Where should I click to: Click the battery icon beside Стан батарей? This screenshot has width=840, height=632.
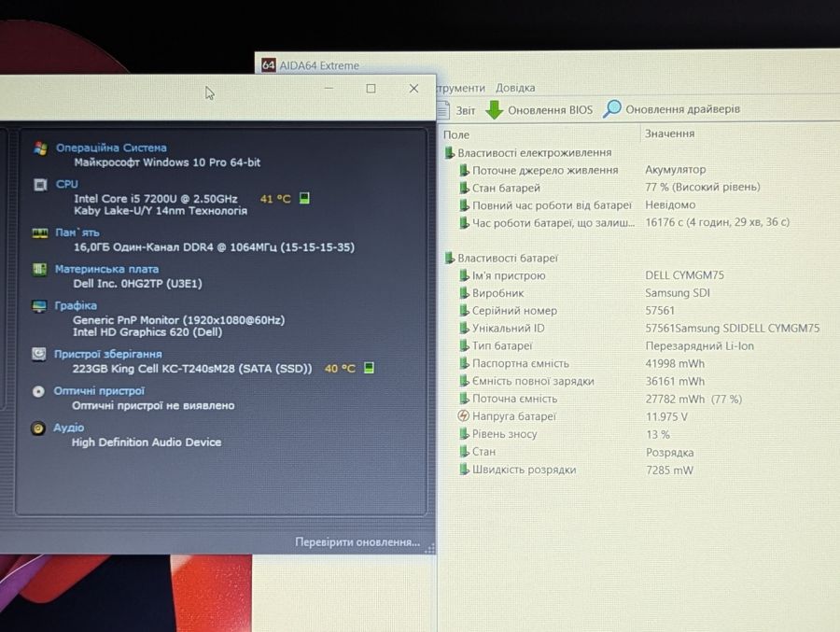tap(464, 189)
